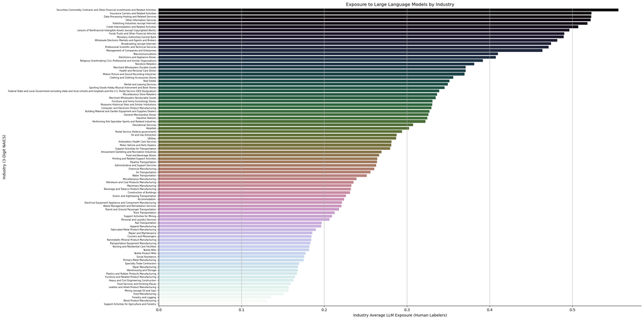Click the 'Educational Services' label
This screenshot has width=644, height=320.
(142, 125)
